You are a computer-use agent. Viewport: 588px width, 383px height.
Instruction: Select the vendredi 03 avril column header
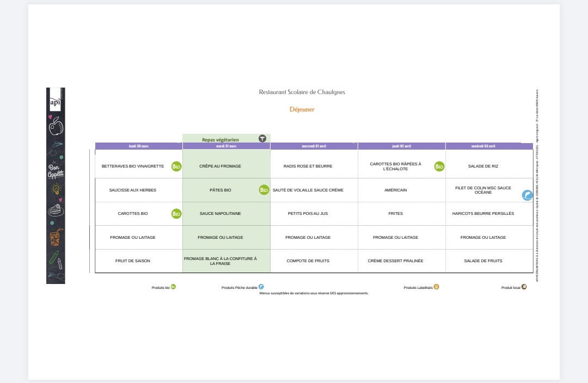pyautogui.click(x=483, y=146)
